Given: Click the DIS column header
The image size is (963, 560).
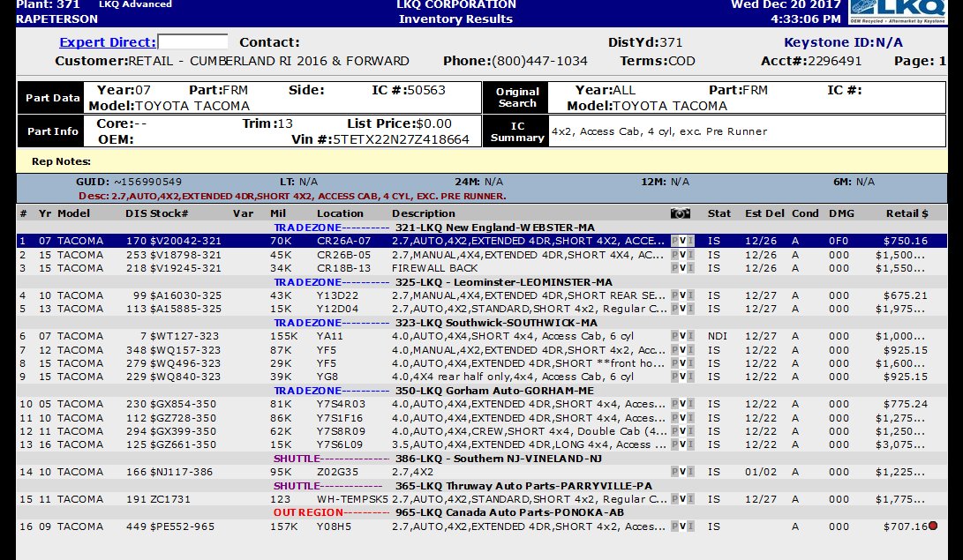Looking at the screenshot, I should 136,213.
